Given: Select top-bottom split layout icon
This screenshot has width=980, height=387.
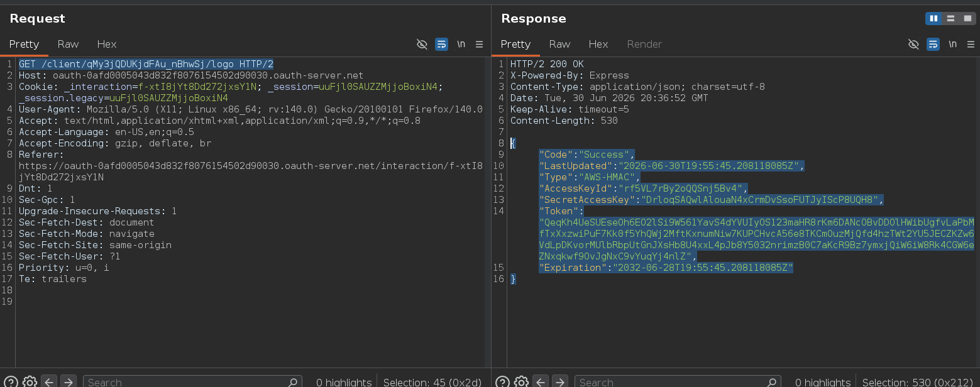Looking at the screenshot, I should 950,18.
